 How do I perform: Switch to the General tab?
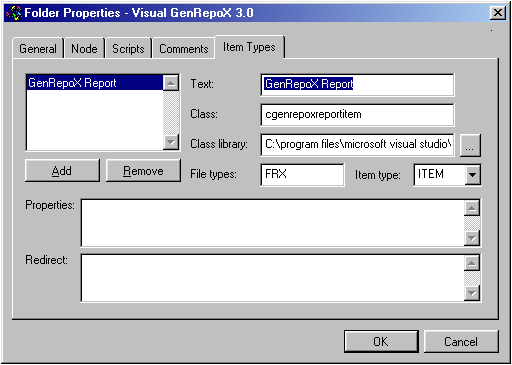point(38,49)
